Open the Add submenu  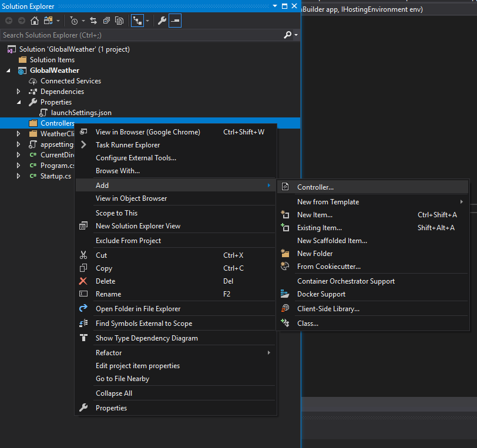point(176,185)
